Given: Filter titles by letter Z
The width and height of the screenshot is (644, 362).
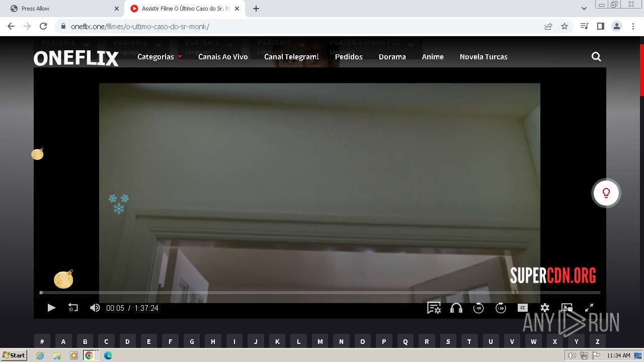Looking at the screenshot, I should point(598,341).
